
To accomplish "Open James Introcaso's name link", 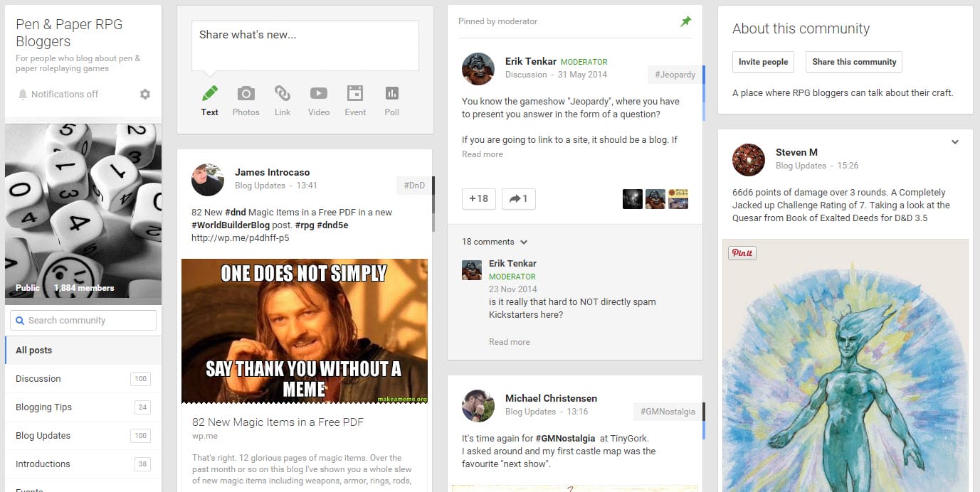I will click(x=273, y=172).
